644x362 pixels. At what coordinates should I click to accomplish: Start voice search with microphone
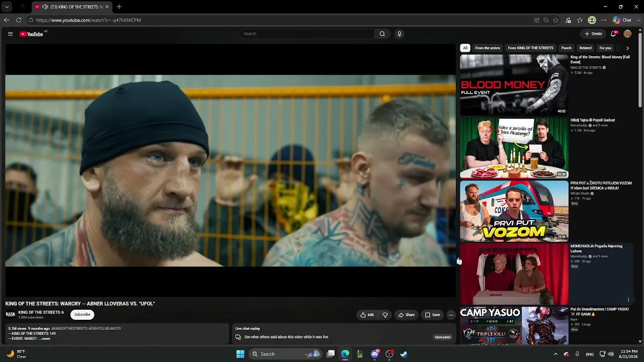[399, 34]
